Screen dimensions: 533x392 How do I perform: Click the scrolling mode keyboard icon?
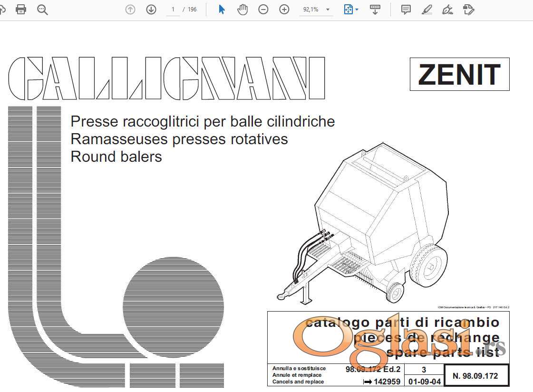(375, 10)
